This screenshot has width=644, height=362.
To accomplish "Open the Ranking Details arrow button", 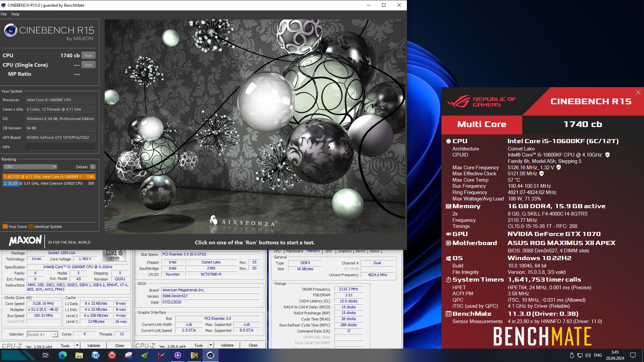I will pyautogui.click(x=93, y=167).
